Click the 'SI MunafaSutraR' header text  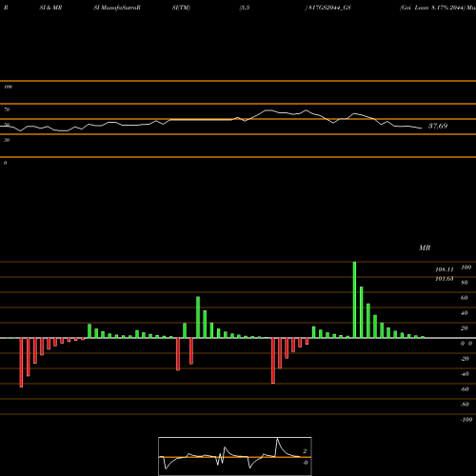[x=117, y=8]
